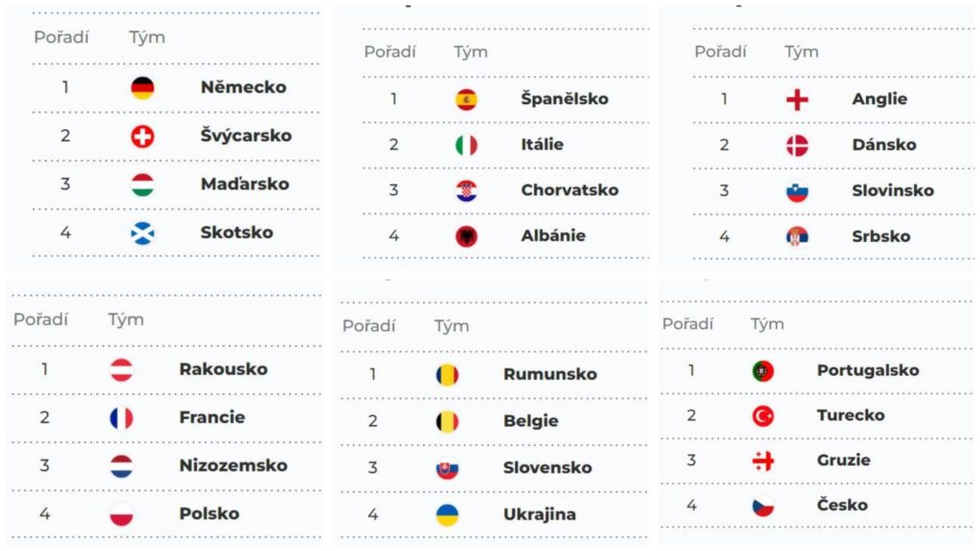Open the Nizozemsko team link
The width and height of the screenshot is (980, 551).
pyautogui.click(x=234, y=466)
